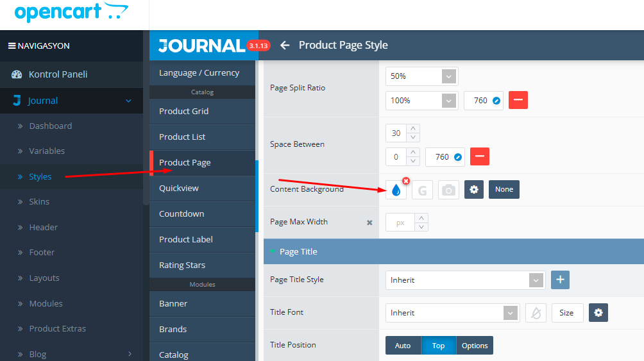Select Language / Currency style
Screen dimensions: 644x361
pyautogui.click(x=202, y=73)
